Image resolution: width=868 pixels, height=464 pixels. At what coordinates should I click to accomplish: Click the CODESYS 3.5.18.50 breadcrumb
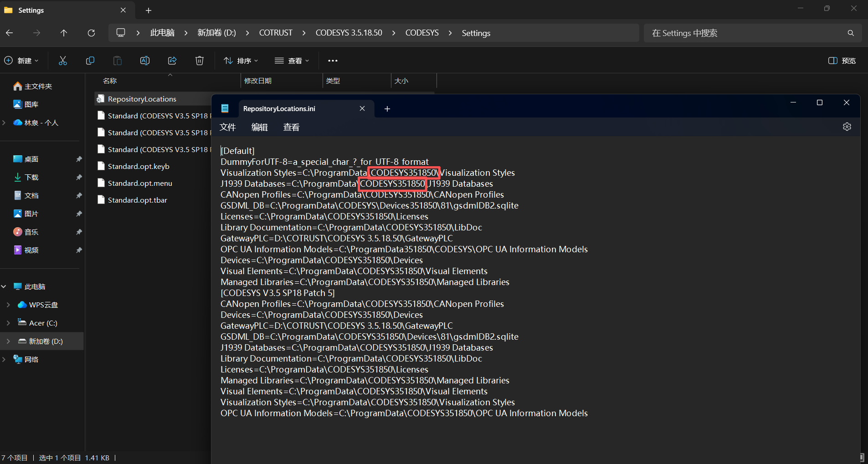[x=349, y=33]
